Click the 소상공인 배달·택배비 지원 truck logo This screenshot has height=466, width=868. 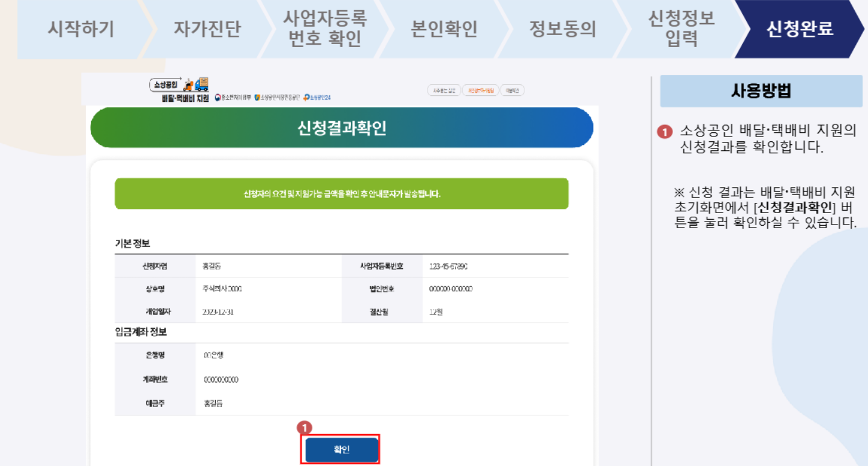coord(179,89)
